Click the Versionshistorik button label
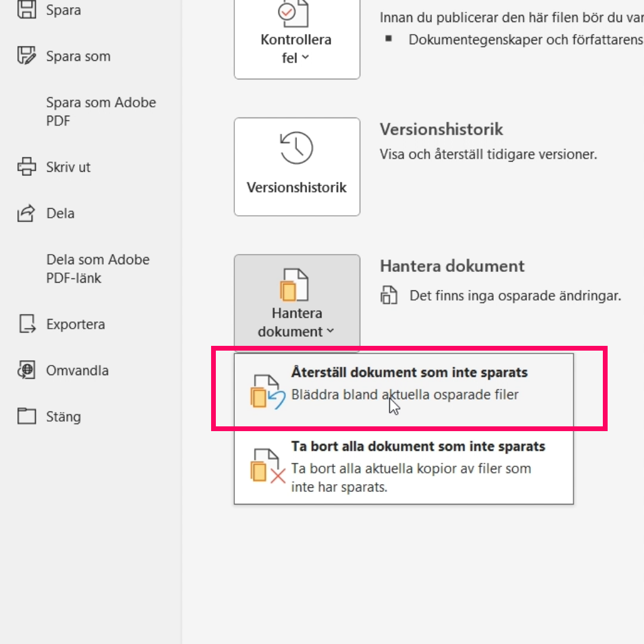Screen dimensions: 644x644 (296, 187)
